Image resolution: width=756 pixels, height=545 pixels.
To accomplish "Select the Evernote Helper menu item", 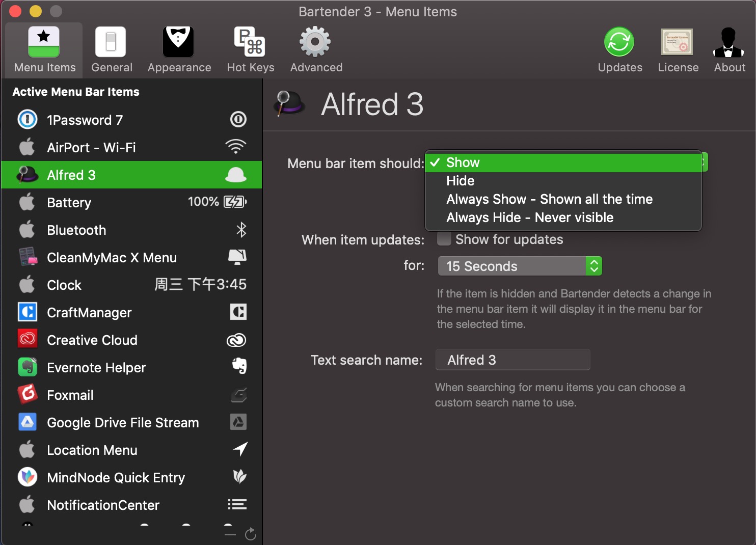I will click(x=131, y=367).
